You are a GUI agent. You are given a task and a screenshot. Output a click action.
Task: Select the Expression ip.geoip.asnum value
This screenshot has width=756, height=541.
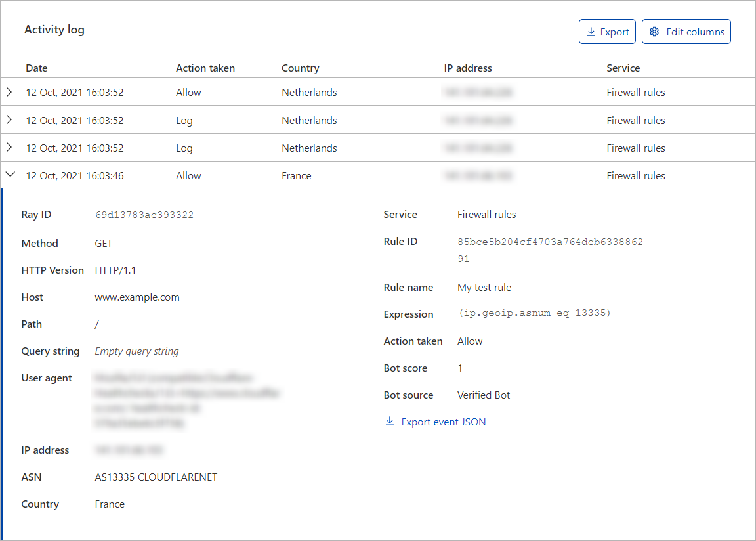(535, 313)
